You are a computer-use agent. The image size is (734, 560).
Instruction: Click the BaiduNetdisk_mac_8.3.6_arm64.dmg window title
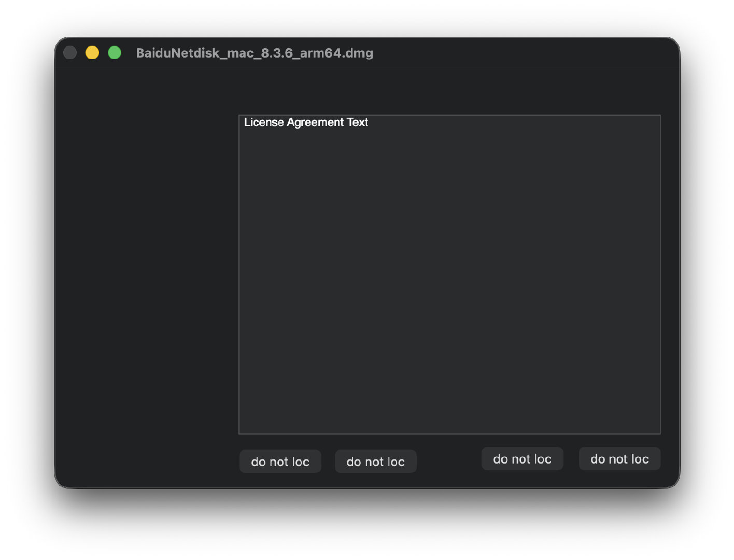pos(255,53)
